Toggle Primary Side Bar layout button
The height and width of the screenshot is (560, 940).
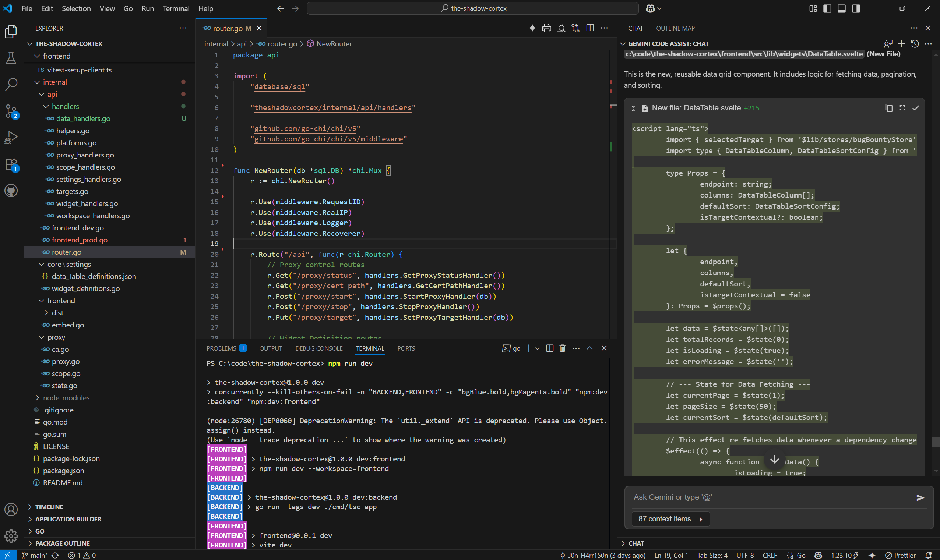[827, 8]
